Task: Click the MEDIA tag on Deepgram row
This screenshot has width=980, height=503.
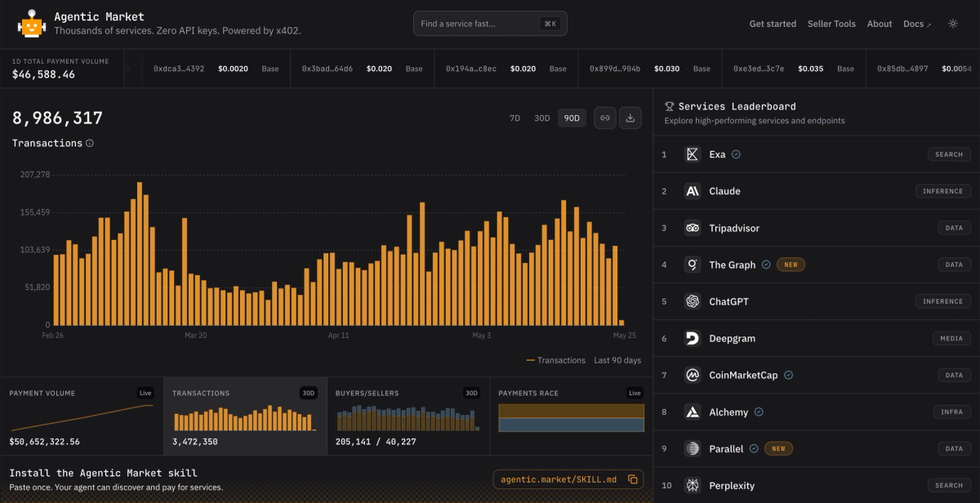Action: 951,338
